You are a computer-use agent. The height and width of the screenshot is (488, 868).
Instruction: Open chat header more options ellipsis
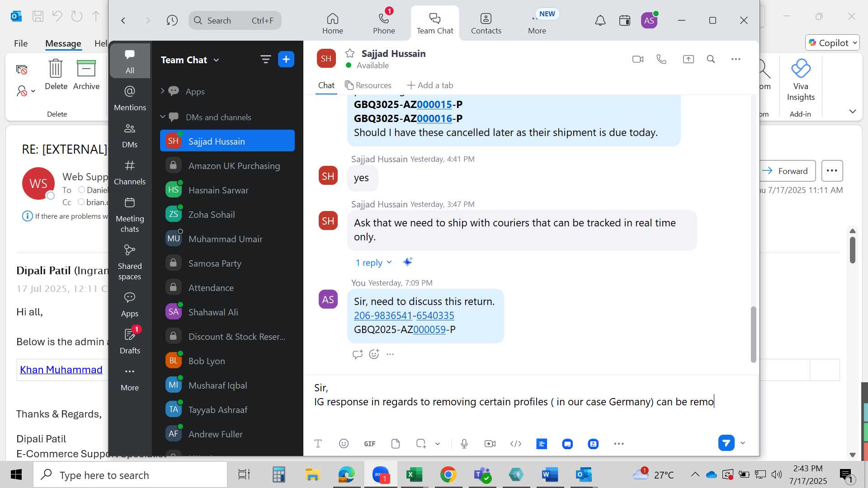point(736,59)
